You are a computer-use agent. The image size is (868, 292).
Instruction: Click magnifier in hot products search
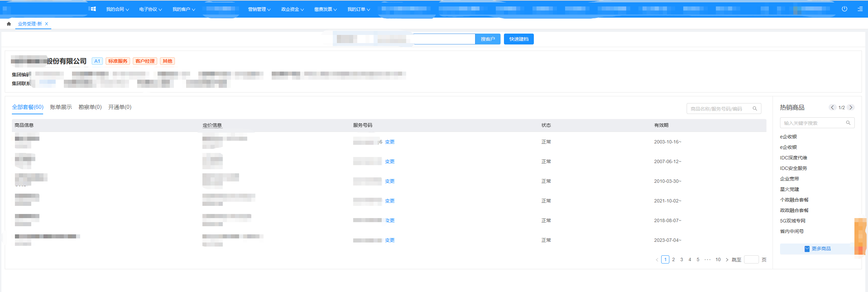click(848, 123)
